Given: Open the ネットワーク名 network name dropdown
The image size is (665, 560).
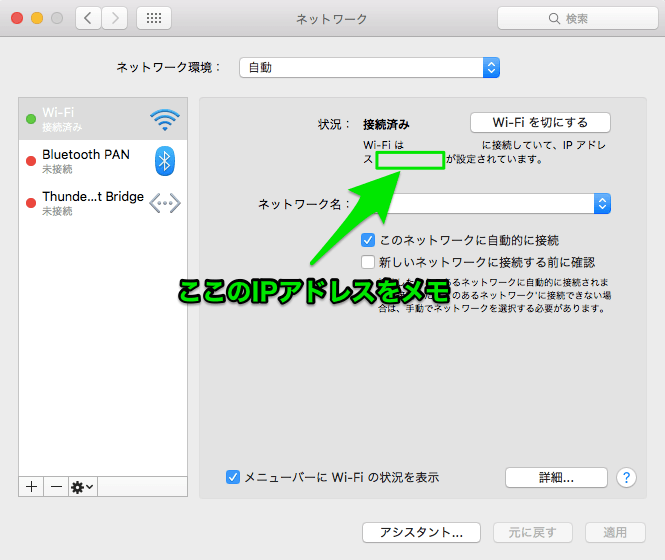Looking at the screenshot, I should 486,204.
